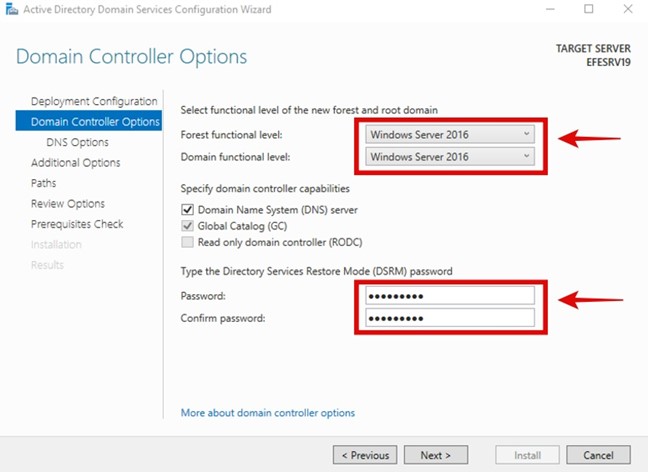Maximize the wizard window
The width and height of the screenshot is (648, 472).
point(589,9)
